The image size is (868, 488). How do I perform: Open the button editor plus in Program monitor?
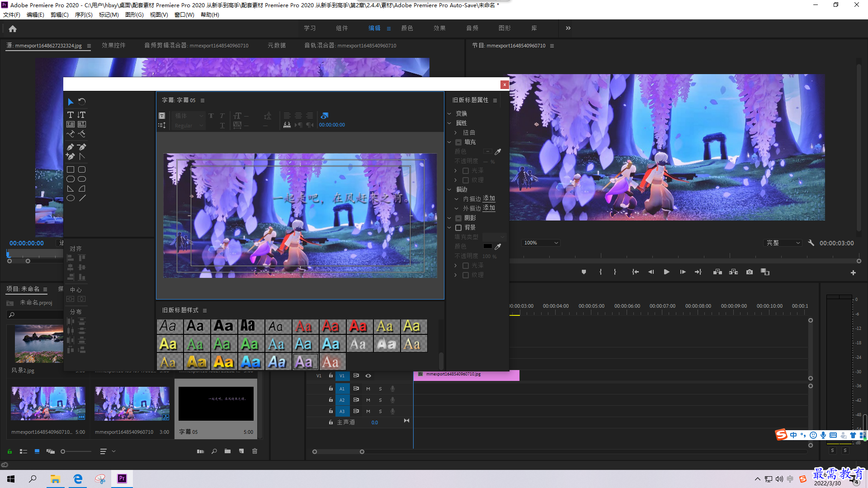pos(853,272)
